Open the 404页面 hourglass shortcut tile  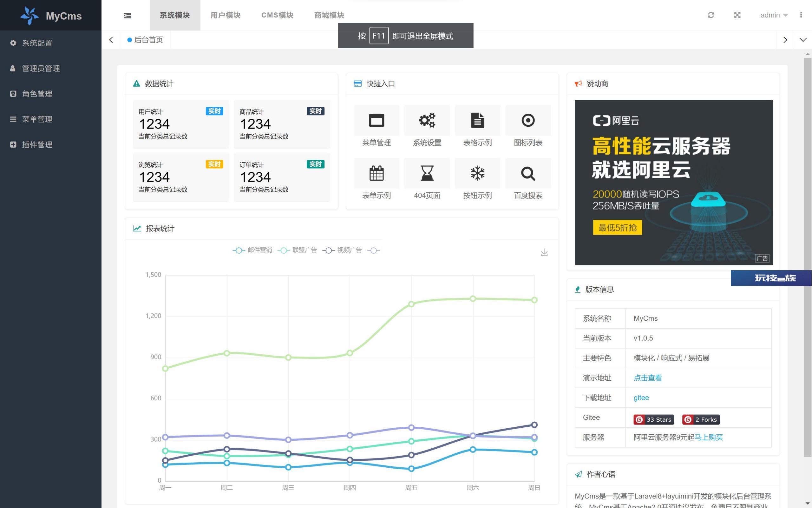pos(427,179)
